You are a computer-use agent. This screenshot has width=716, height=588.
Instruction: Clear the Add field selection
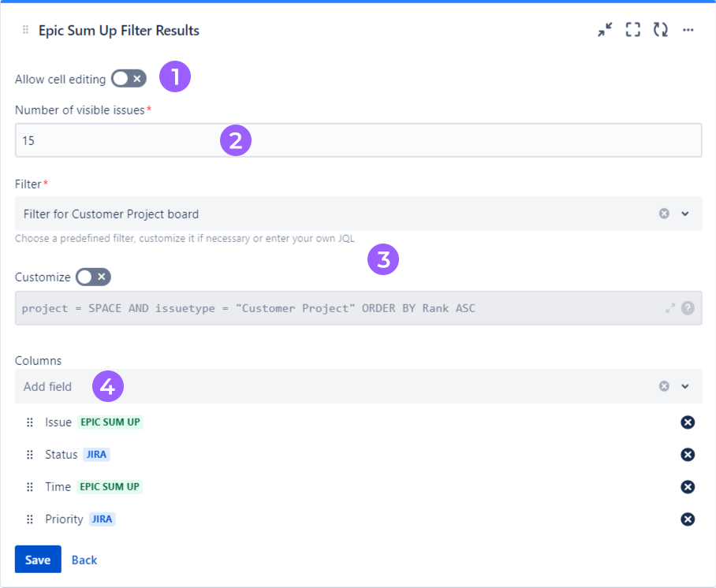664,386
